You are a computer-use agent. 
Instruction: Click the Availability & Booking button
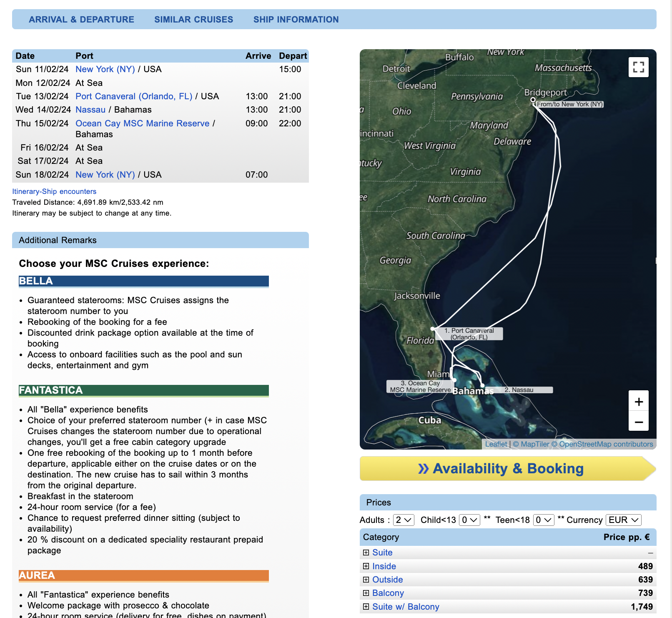(508, 468)
